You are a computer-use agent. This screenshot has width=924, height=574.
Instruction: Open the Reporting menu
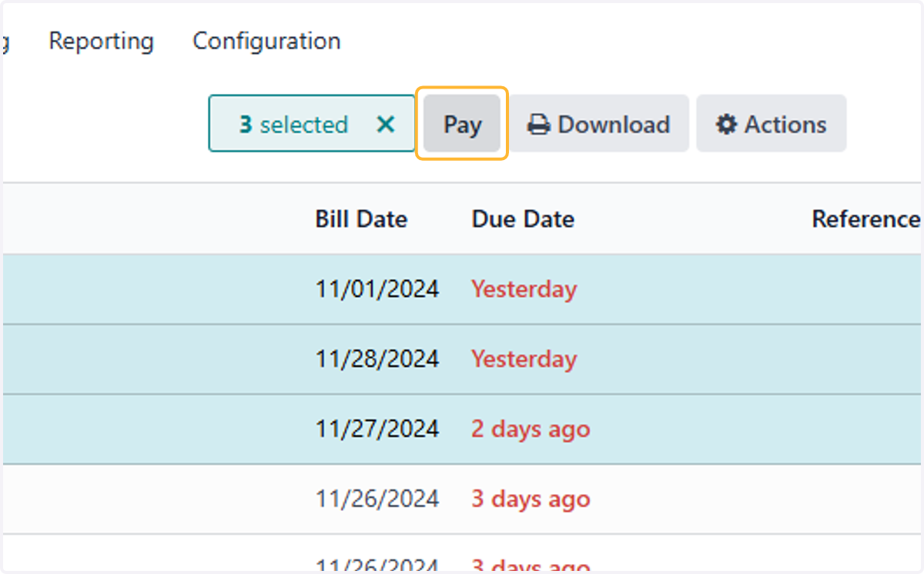point(101,41)
